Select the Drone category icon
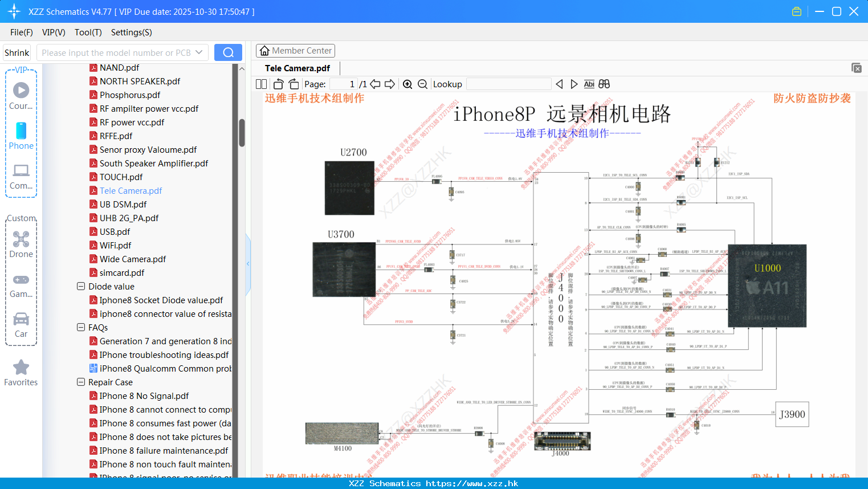The image size is (868, 489). [x=21, y=239]
